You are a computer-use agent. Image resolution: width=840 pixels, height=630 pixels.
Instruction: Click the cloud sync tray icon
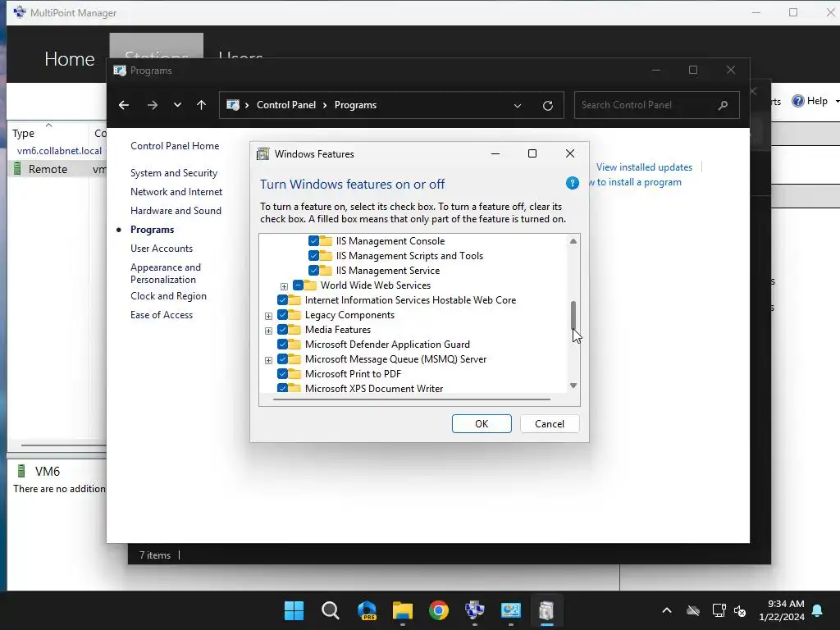(693, 610)
